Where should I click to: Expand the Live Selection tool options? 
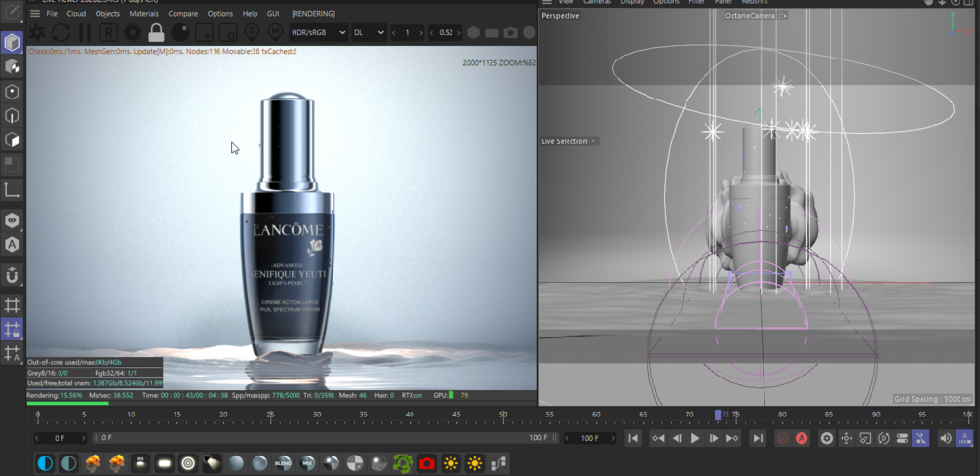click(x=593, y=141)
